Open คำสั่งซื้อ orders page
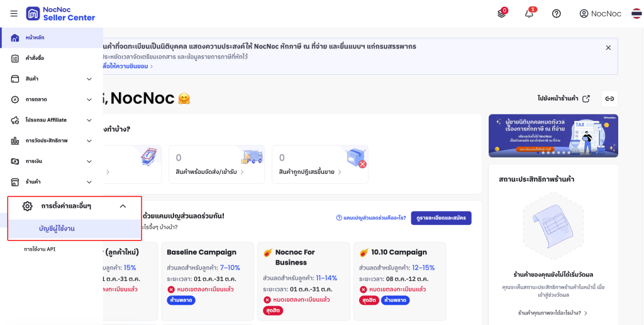Image resolution: width=644 pixels, height=325 pixels. point(35,58)
